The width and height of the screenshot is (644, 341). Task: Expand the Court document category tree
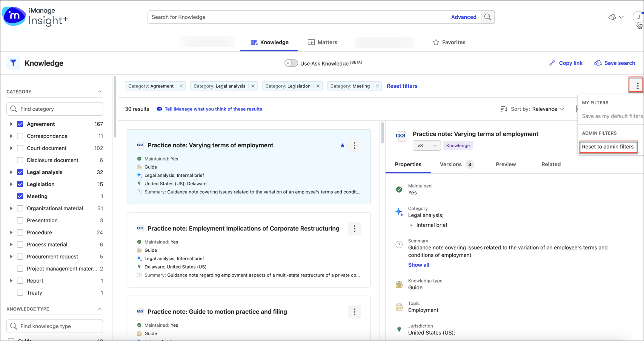11,148
